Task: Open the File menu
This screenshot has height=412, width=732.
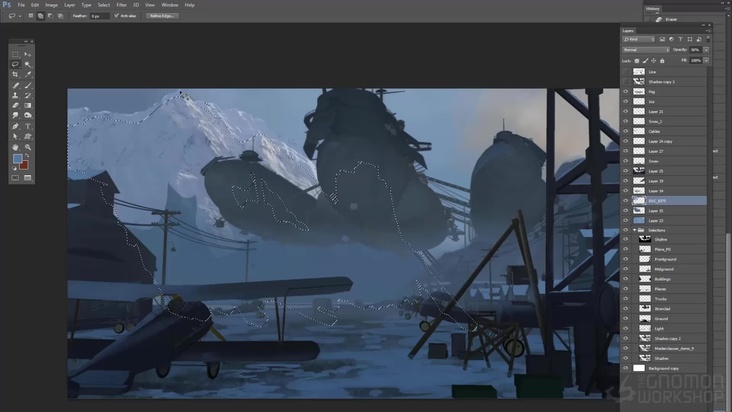Action: [21, 5]
